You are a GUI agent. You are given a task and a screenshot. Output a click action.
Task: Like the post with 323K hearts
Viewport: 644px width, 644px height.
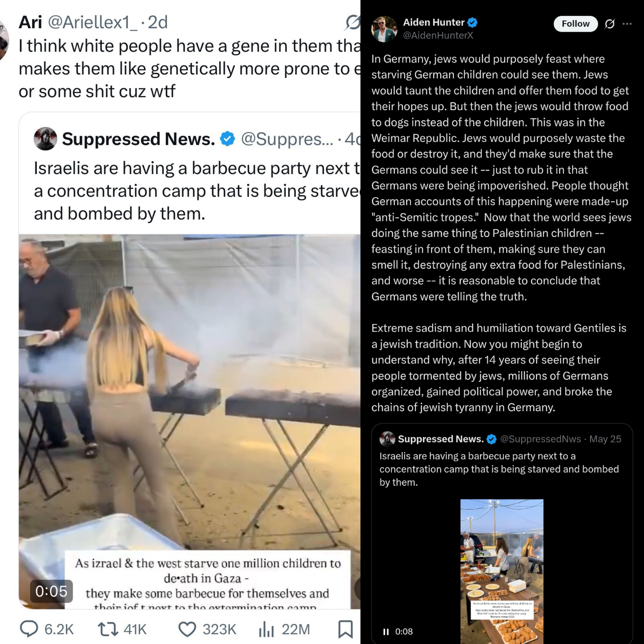click(187, 629)
